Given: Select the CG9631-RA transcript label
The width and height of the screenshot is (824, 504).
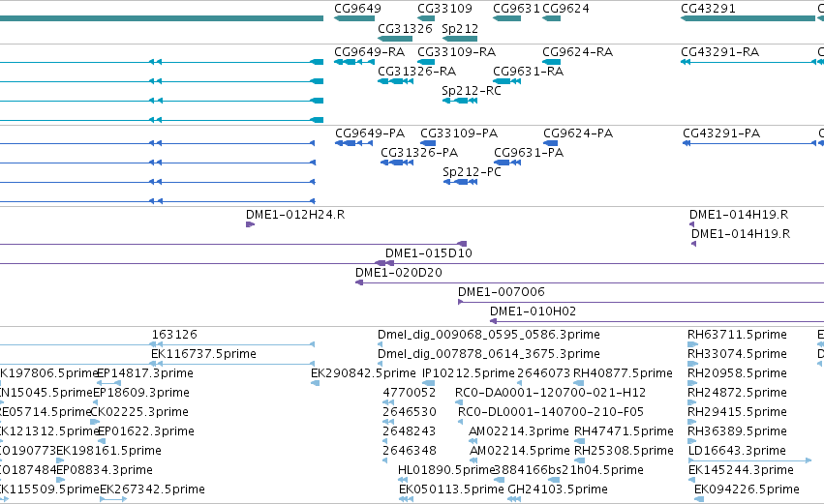Looking at the screenshot, I should coord(528,72).
